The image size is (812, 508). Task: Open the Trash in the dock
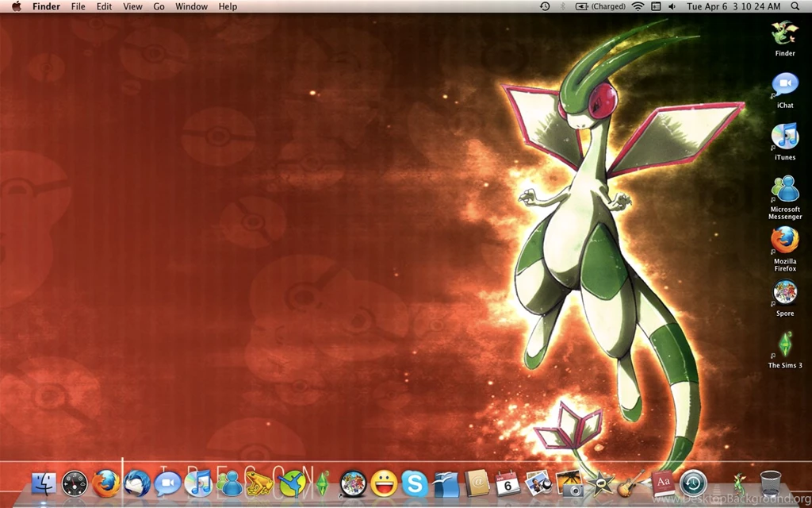(x=770, y=482)
